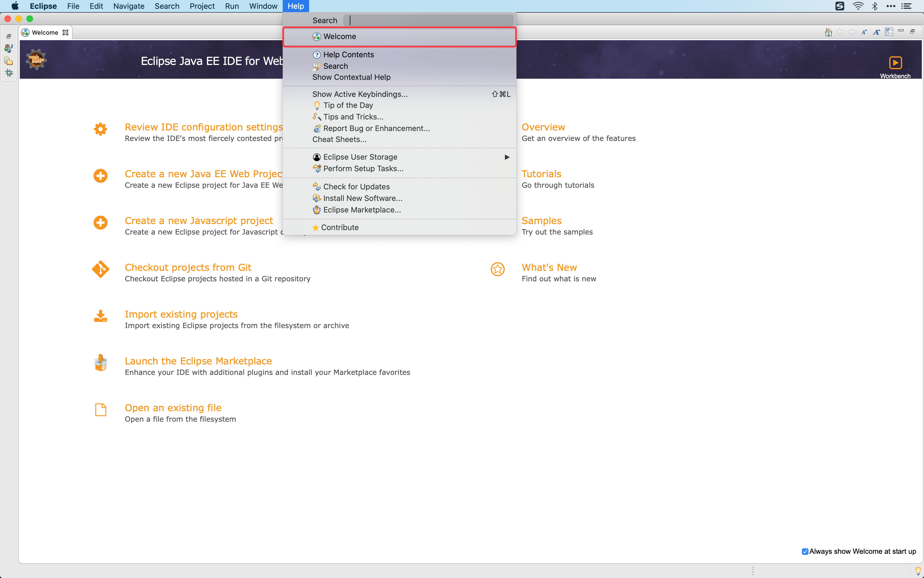Open the Samples link
Image resolution: width=924 pixels, height=578 pixels.
[541, 220]
